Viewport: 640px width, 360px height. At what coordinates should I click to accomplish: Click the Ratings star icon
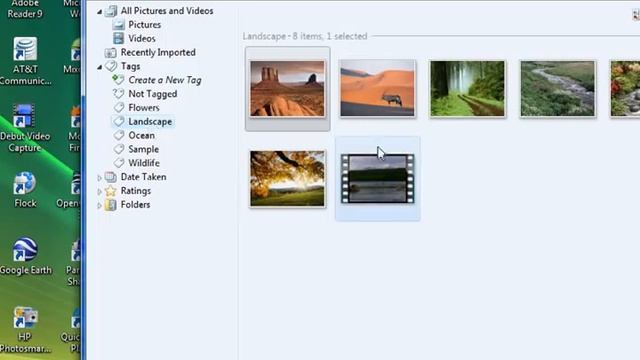111,191
